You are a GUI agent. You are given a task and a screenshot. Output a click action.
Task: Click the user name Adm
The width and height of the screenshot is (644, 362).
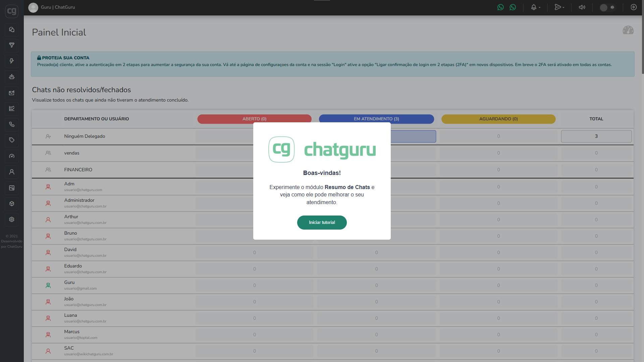pyautogui.click(x=69, y=184)
